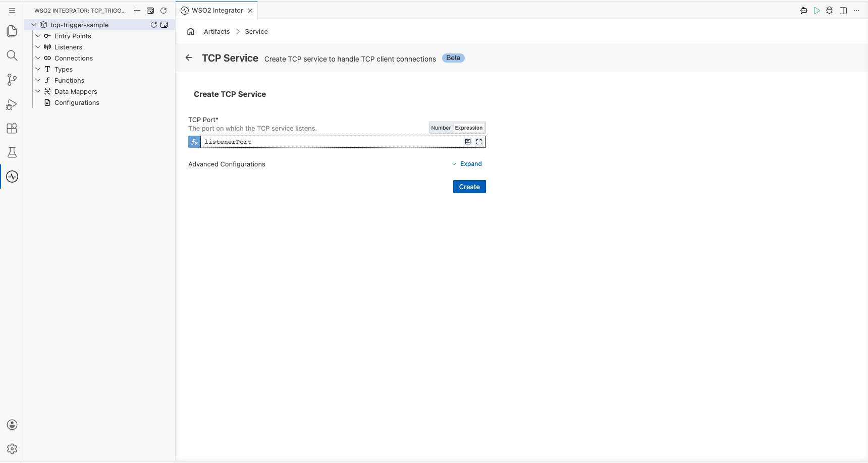
Task: Open the Search view
Action: pyautogui.click(x=12, y=55)
